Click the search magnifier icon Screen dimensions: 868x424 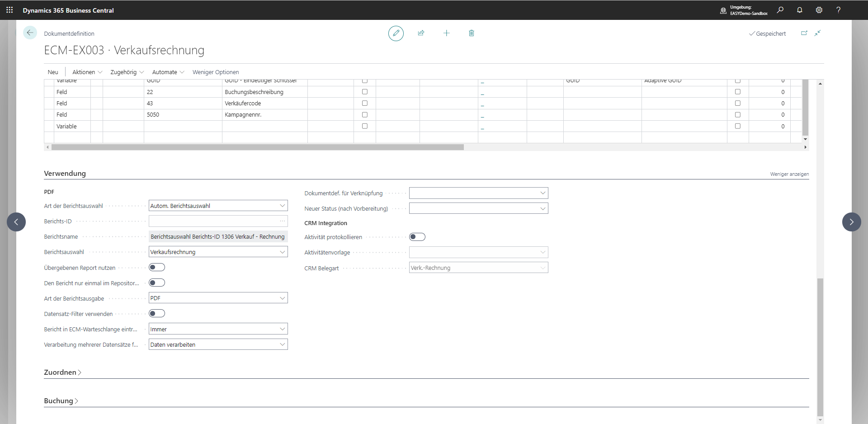click(x=780, y=10)
